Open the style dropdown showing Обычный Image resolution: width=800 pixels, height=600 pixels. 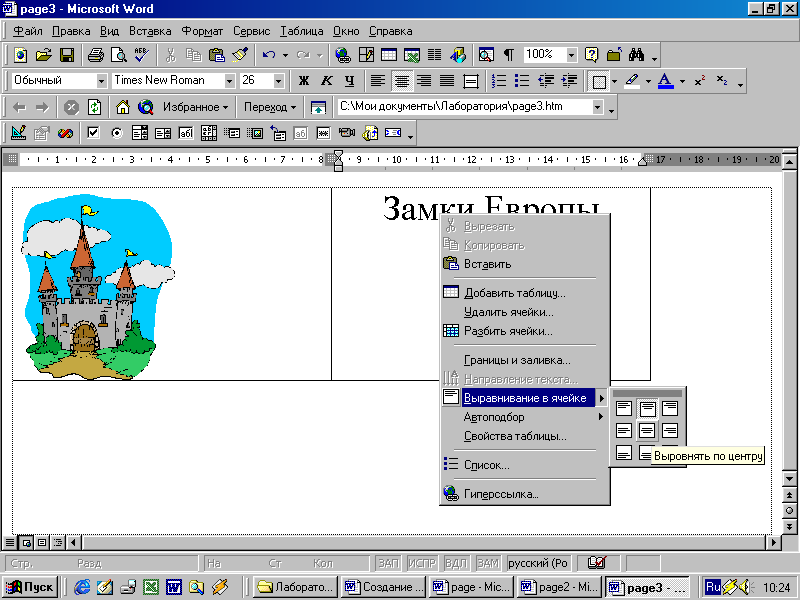click(x=102, y=81)
